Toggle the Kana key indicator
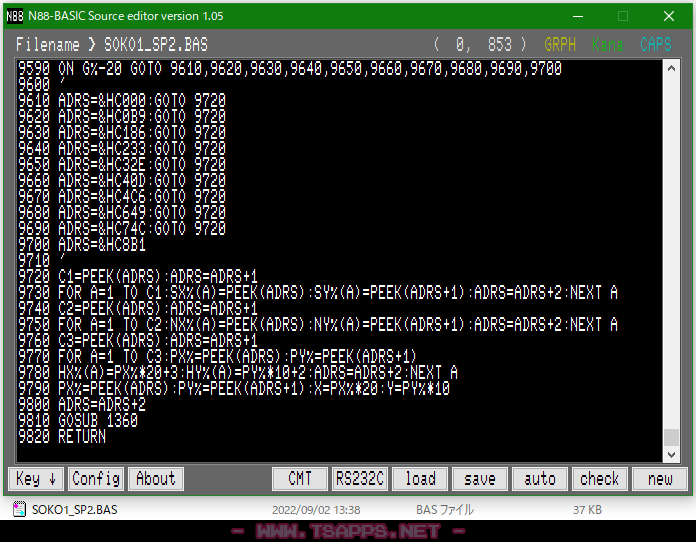The height and width of the screenshot is (542, 696). tap(607, 44)
